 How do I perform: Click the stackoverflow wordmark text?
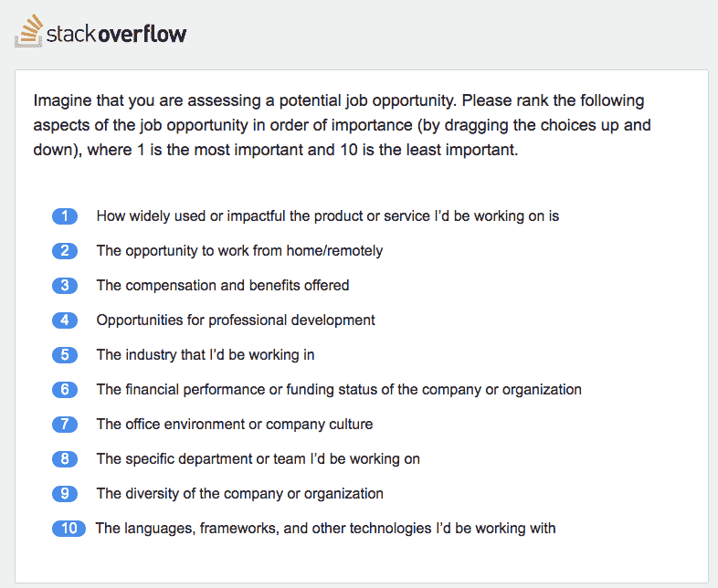tap(116, 34)
